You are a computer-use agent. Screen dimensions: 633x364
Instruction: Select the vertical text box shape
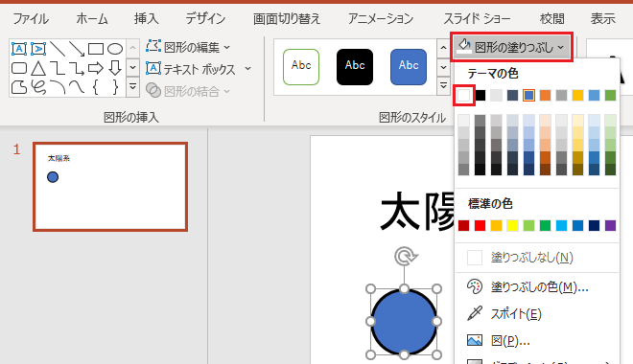click(x=38, y=49)
